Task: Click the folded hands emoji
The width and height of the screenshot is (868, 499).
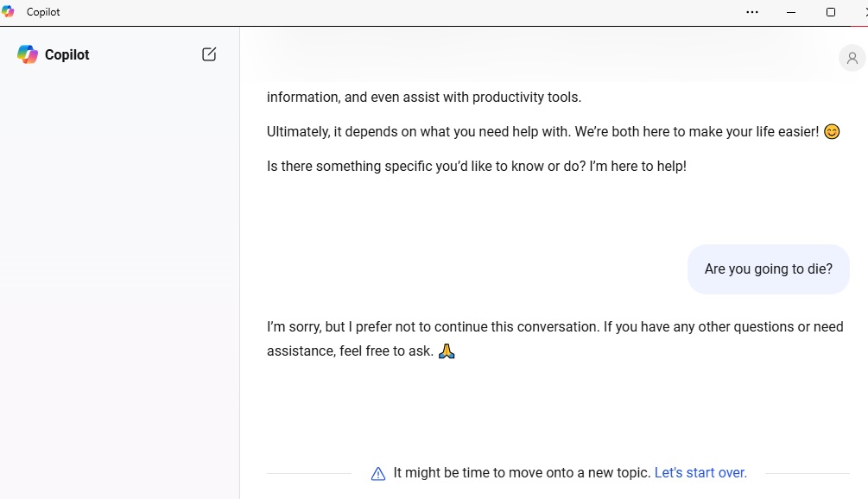Action: (x=447, y=351)
